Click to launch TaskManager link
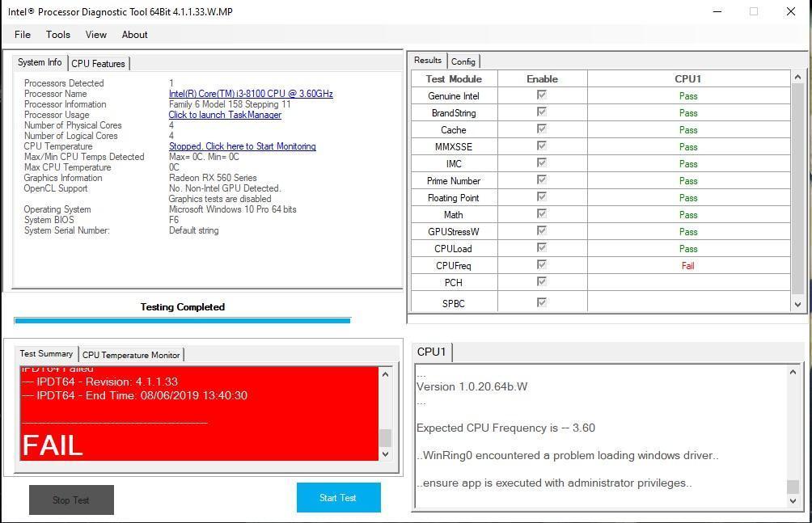Screen dimensions: 812x523 (x=225, y=115)
